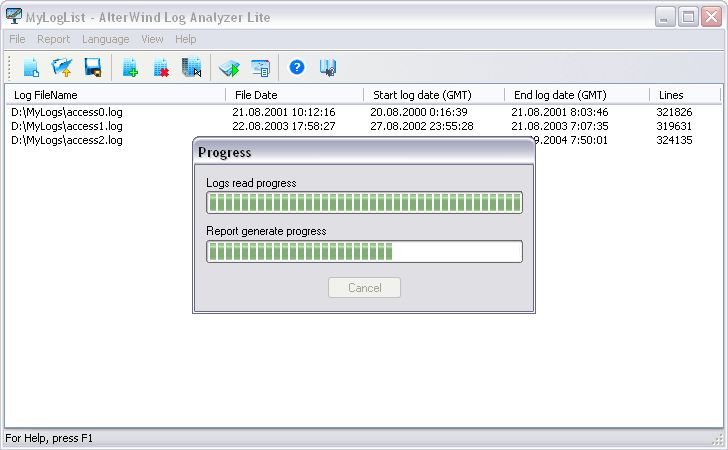Click the select-all log files toolbar icon
Screen dimensions: 728x450
point(192,68)
